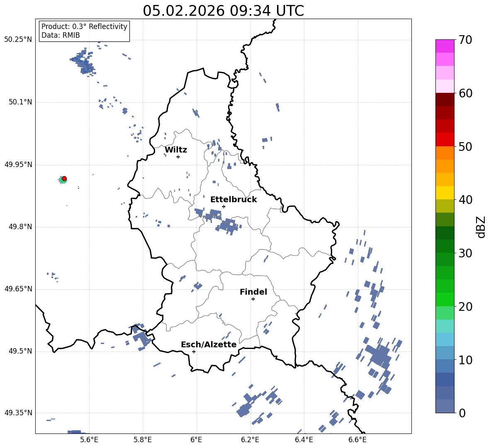Click the 6.6°E longitude label
This screenshot has width=491, height=448.
point(357,440)
